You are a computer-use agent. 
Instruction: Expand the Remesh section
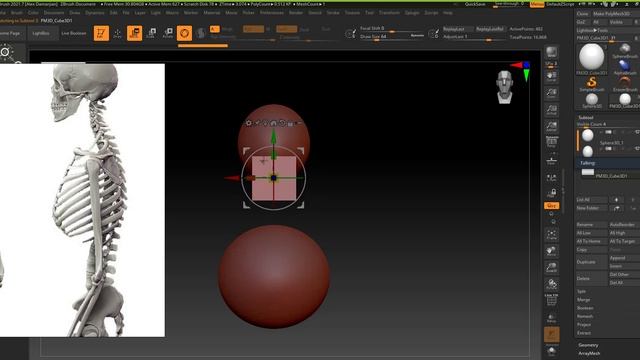click(x=585, y=316)
